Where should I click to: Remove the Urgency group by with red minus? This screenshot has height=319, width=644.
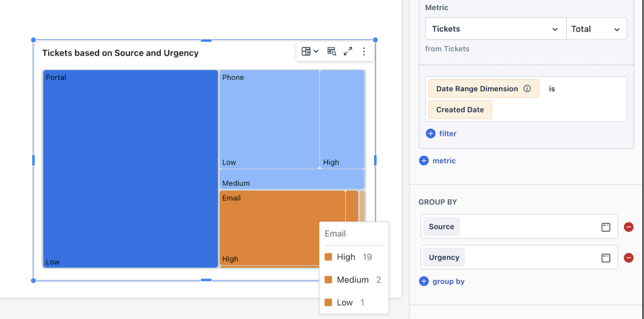click(x=628, y=257)
